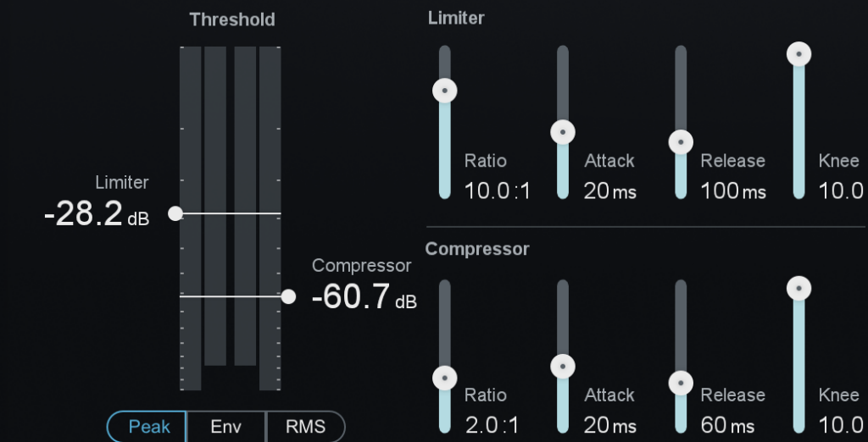Click the Limiter Attack slider knob
Viewport: 868px width, 442px height.
pos(563,132)
